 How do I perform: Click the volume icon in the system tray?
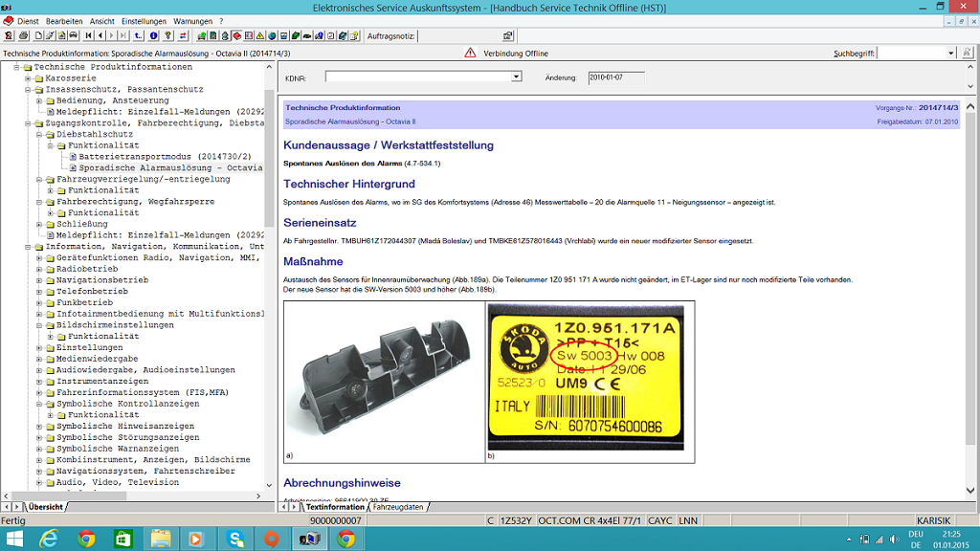tap(894, 540)
